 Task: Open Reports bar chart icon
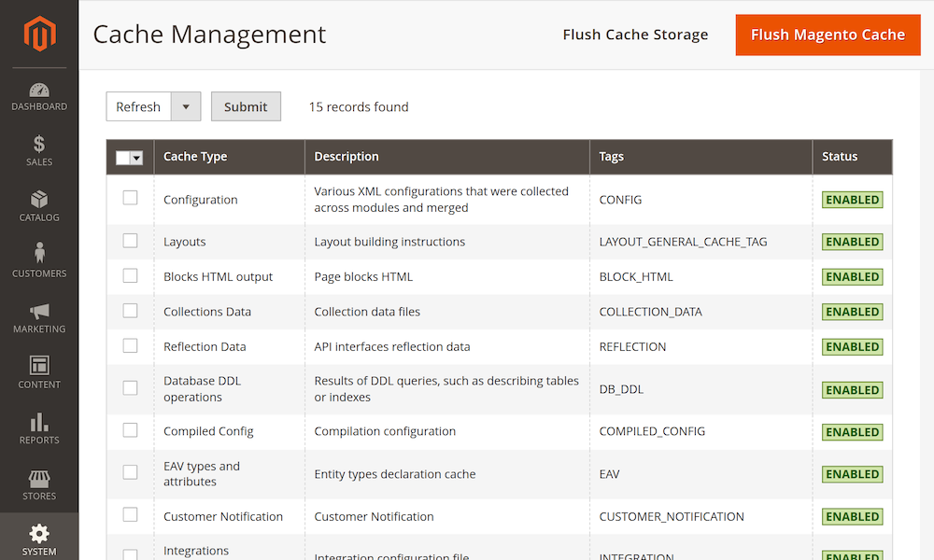coord(39,421)
